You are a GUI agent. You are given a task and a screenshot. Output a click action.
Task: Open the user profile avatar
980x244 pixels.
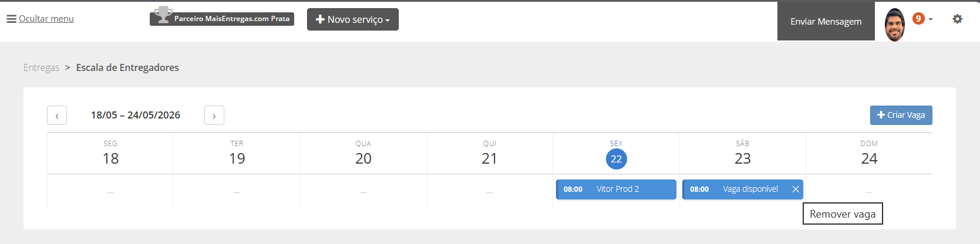895,25
